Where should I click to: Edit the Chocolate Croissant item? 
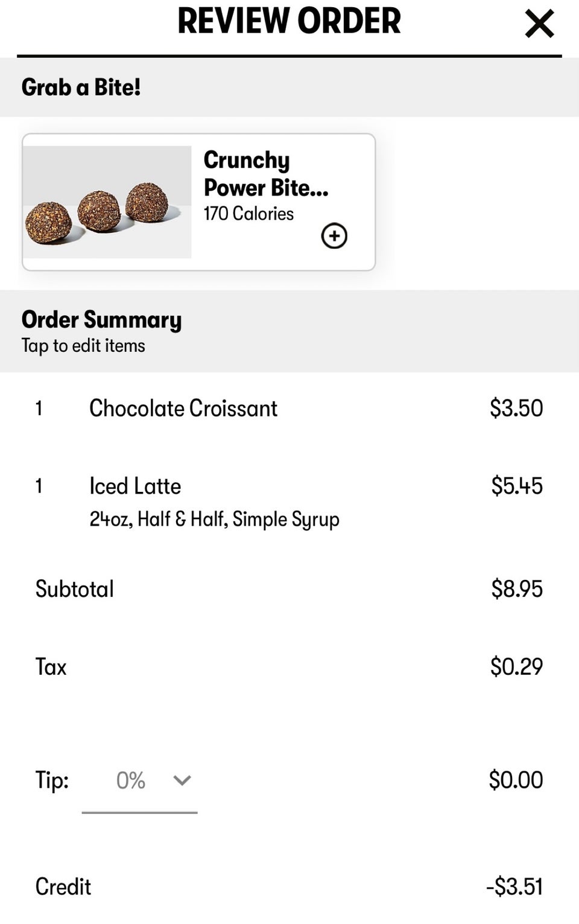pos(183,409)
